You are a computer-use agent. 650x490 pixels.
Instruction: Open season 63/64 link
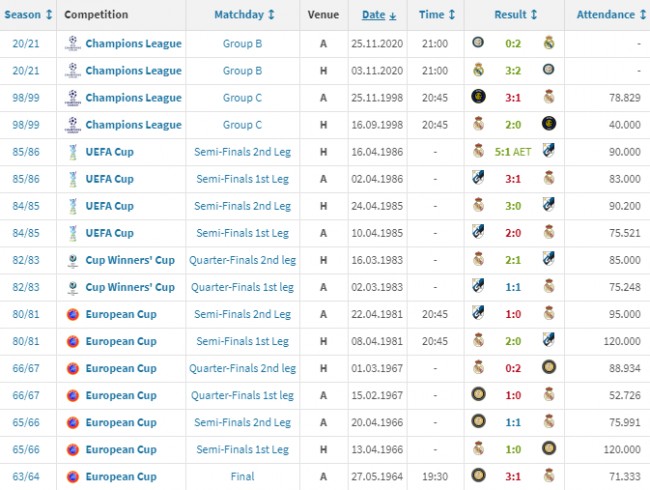(26, 476)
